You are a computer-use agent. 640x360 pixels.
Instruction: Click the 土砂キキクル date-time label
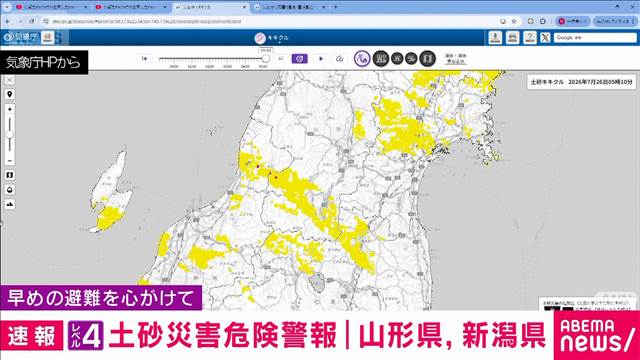(x=581, y=82)
